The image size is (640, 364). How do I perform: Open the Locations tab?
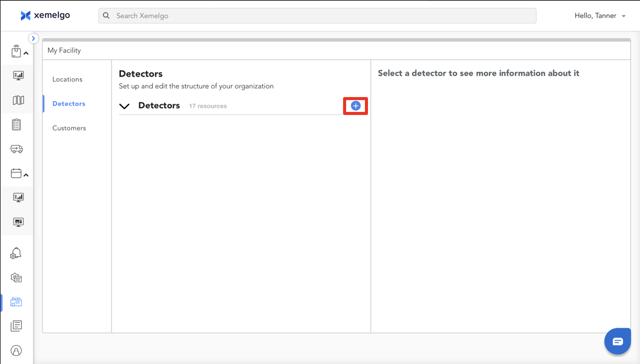pos(67,79)
